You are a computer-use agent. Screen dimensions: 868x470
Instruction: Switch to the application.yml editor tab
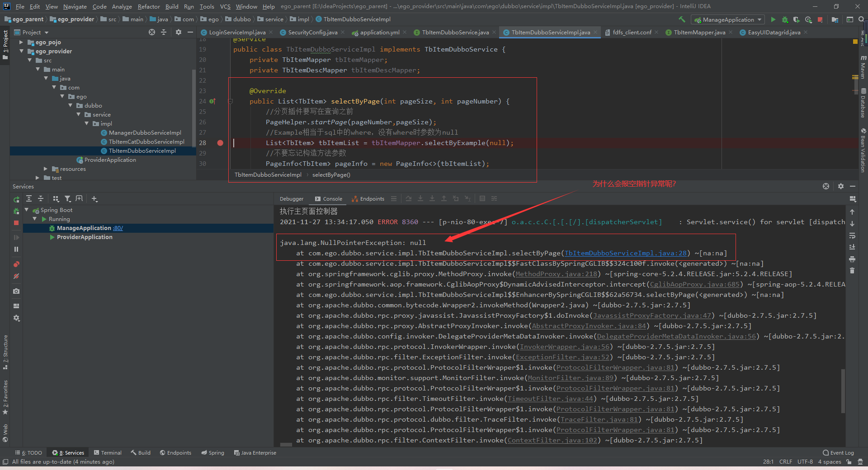pos(380,32)
